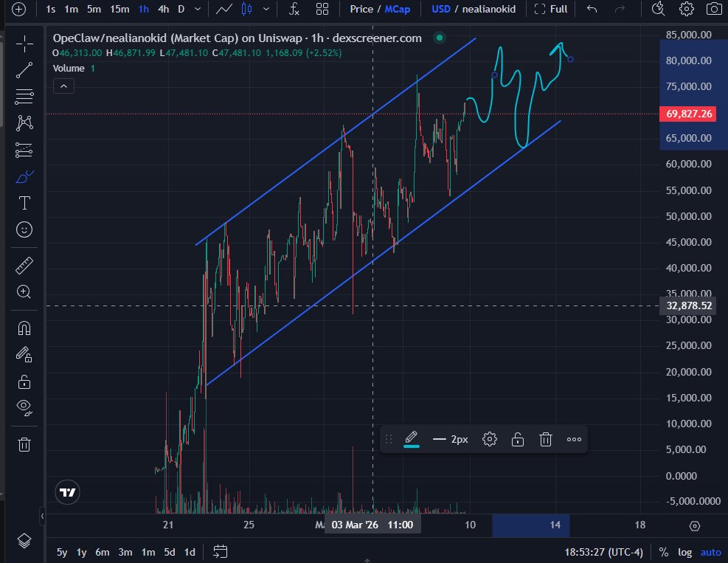Open the timezone clock 18:53:27 (UTC-4)
Viewport: 728px width, 563px height.
(x=603, y=552)
